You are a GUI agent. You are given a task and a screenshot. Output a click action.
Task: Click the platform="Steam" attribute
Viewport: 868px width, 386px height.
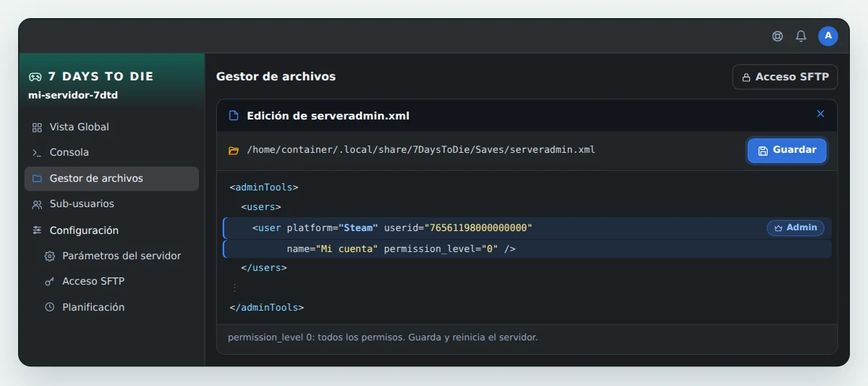click(332, 228)
